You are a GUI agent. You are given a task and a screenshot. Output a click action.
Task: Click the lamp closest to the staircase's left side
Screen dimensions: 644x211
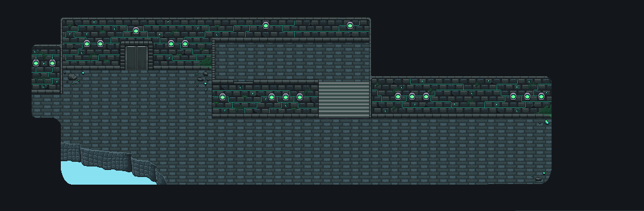click(299, 97)
